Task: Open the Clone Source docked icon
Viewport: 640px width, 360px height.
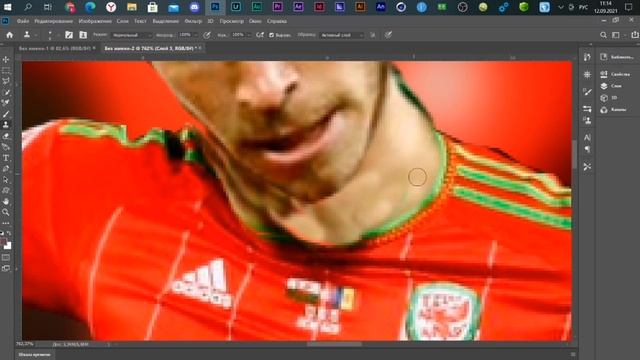Action: (587, 120)
